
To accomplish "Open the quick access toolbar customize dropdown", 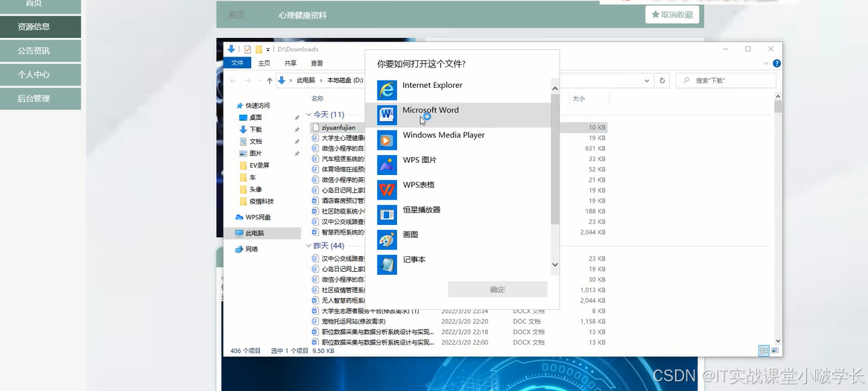I will click(x=268, y=49).
